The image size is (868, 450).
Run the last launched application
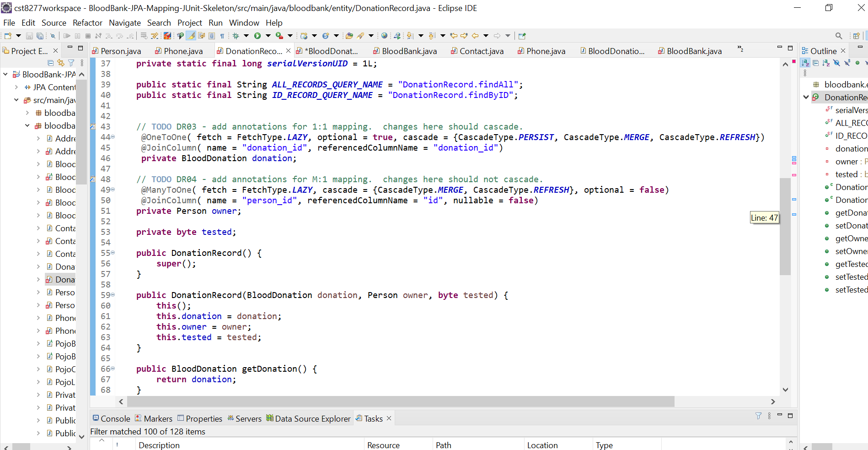click(258, 35)
